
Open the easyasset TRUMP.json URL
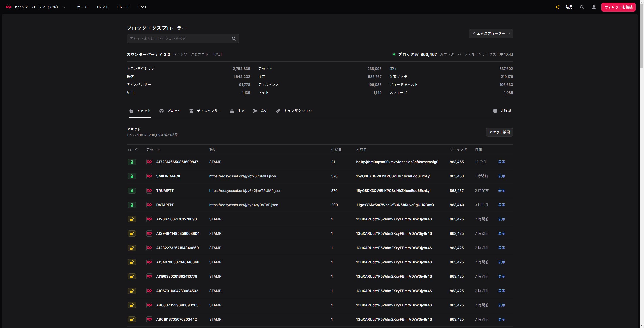click(245, 191)
